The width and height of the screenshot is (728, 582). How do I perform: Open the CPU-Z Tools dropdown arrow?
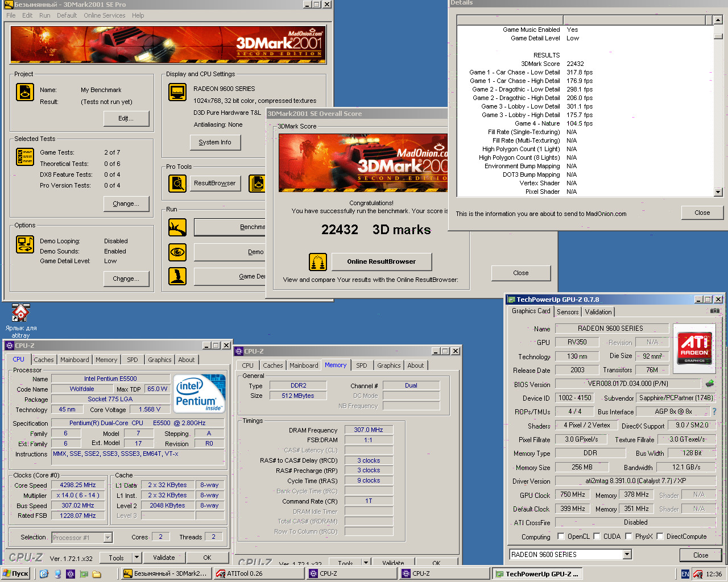136,558
